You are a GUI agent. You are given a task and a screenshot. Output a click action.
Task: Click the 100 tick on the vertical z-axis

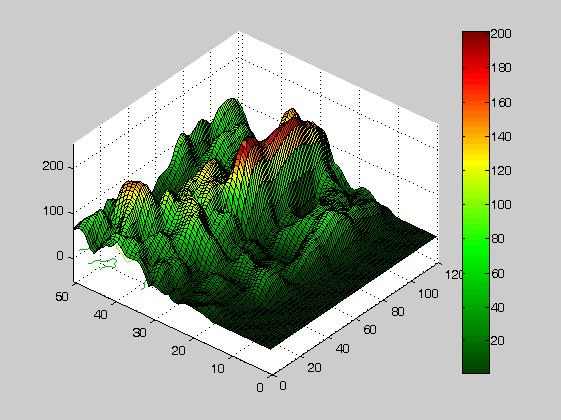pyautogui.click(x=53, y=211)
